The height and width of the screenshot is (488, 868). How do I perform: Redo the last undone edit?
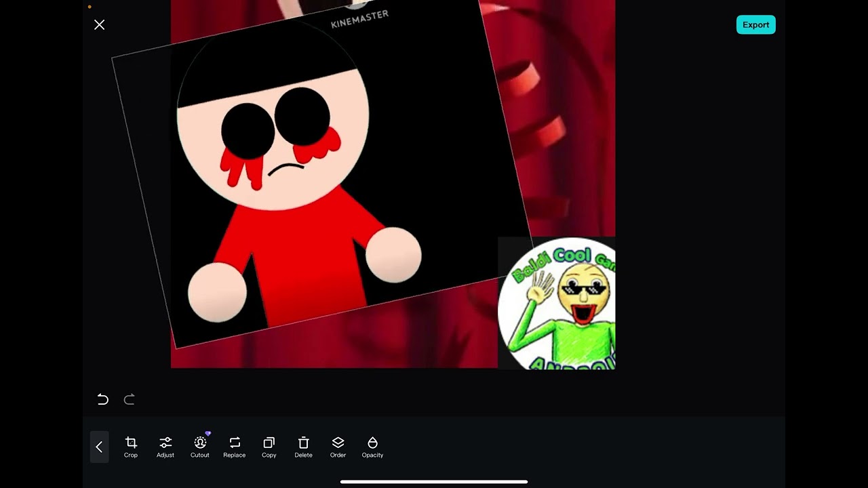tap(130, 399)
